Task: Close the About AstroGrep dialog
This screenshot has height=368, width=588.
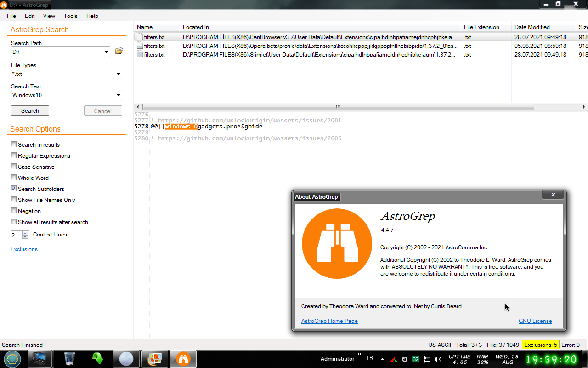Action: coord(553,195)
